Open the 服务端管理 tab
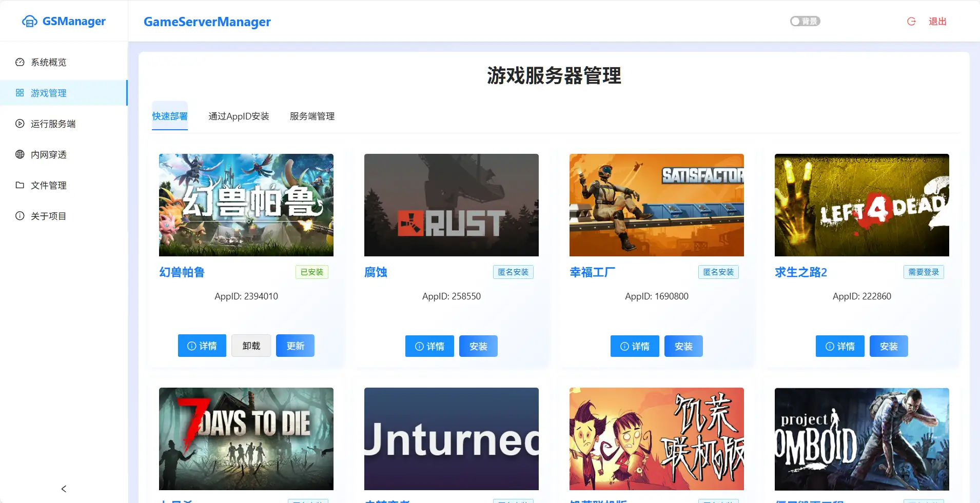The width and height of the screenshot is (980, 503). 311,116
